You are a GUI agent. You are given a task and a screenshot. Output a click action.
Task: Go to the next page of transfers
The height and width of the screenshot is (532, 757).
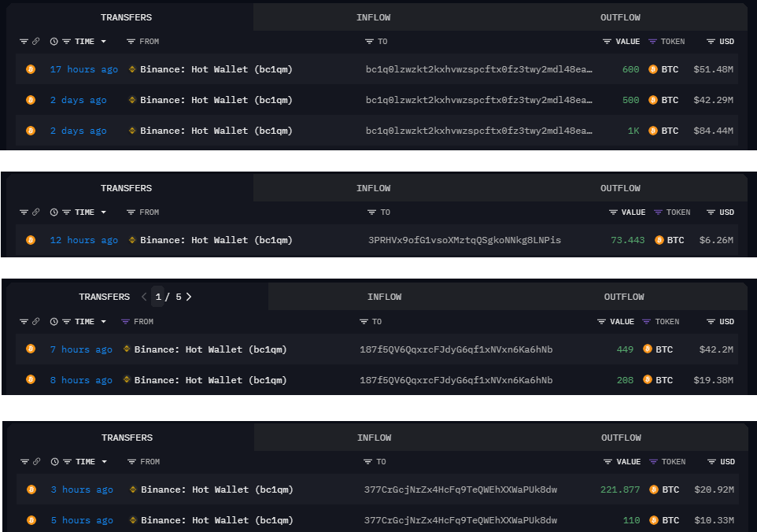click(189, 297)
